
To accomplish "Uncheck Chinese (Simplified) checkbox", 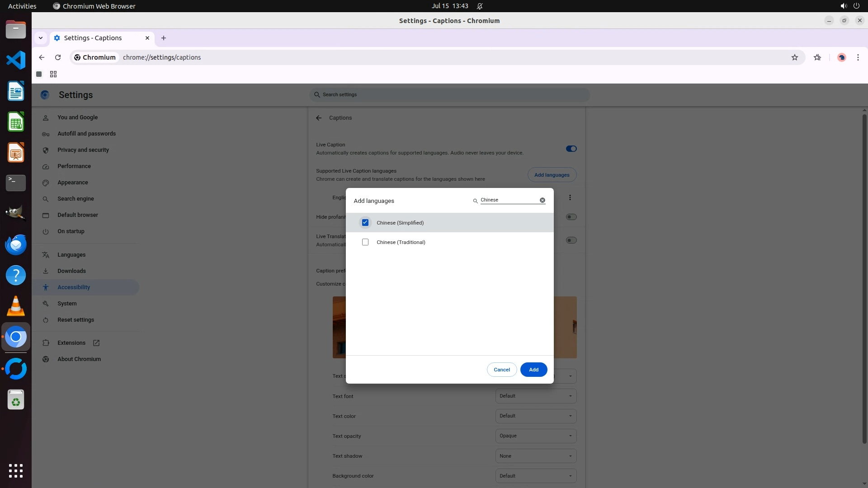I will 365,223.
